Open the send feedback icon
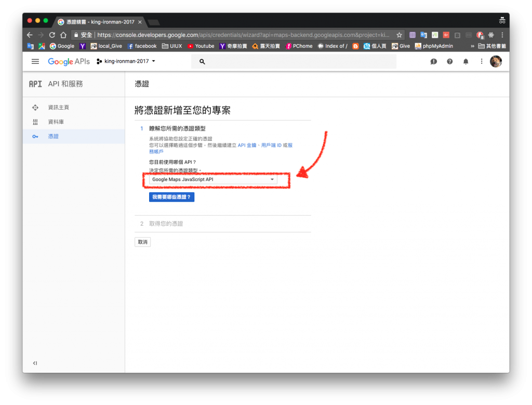Viewport: 532px width, 405px height. pos(434,61)
